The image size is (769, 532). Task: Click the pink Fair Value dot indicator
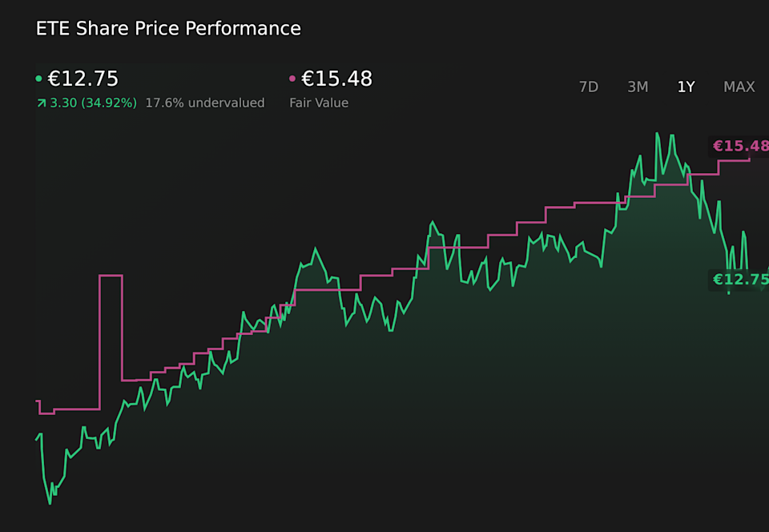click(x=294, y=79)
